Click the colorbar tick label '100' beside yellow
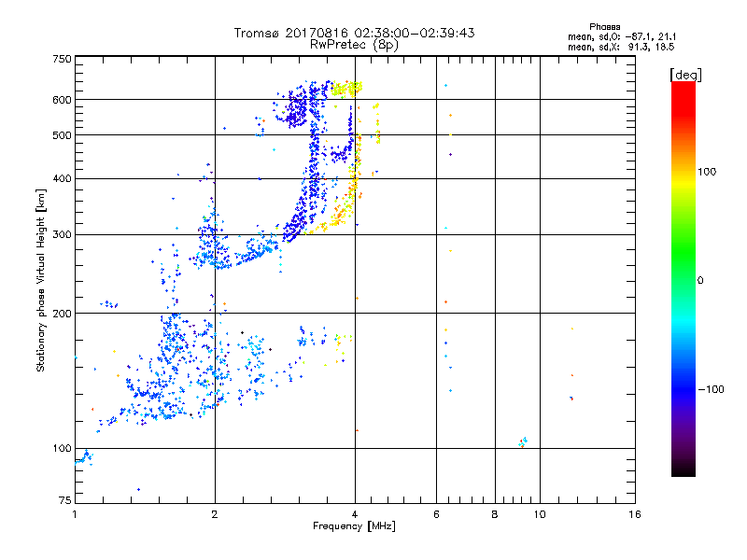The height and width of the screenshot is (560, 747). 707,172
